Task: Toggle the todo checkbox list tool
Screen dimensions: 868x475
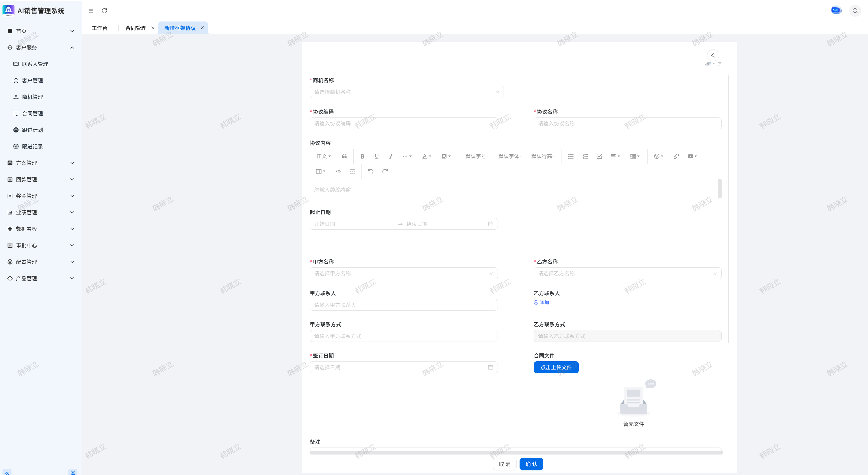Action: tap(599, 156)
